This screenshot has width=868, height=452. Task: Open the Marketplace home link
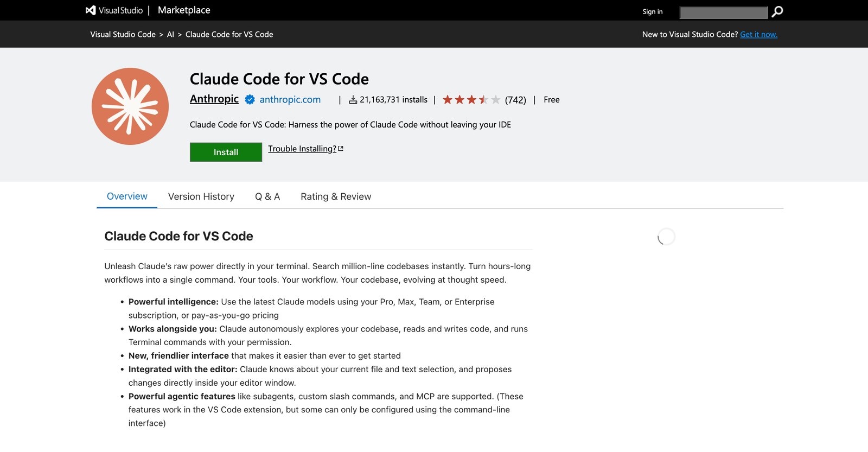[184, 10]
